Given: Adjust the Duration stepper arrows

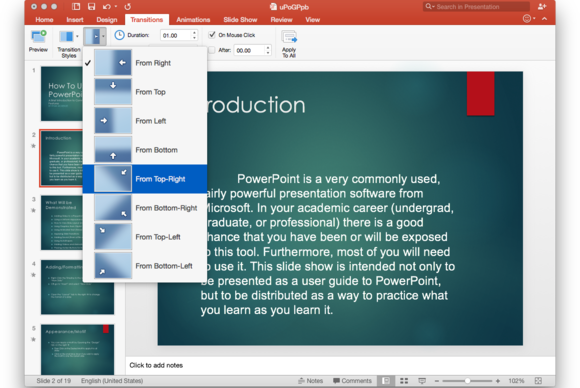Looking at the screenshot, I should coord(195,35).
